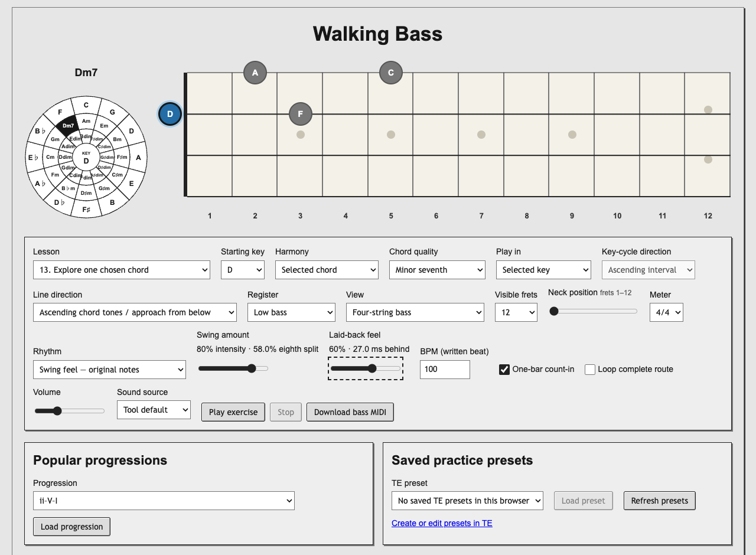
Task: Enable the Loop complete route checkbox
Action: [590, 370]
